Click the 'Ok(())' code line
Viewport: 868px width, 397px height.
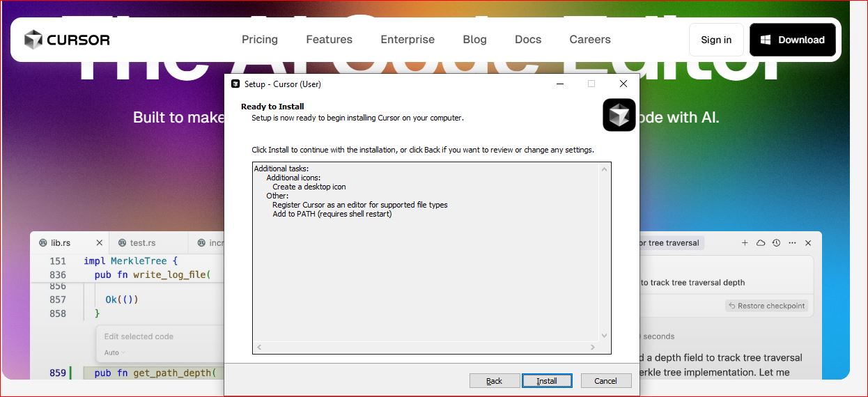click(122, 299)
